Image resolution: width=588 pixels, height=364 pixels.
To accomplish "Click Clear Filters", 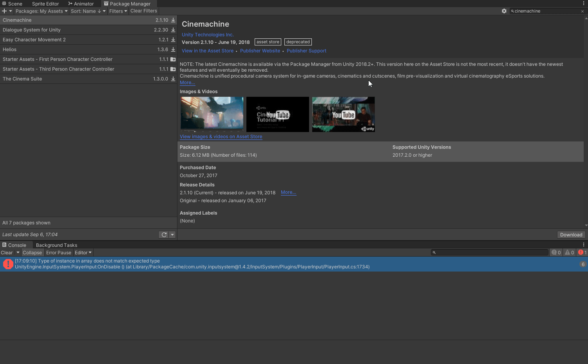I will 144,11.
